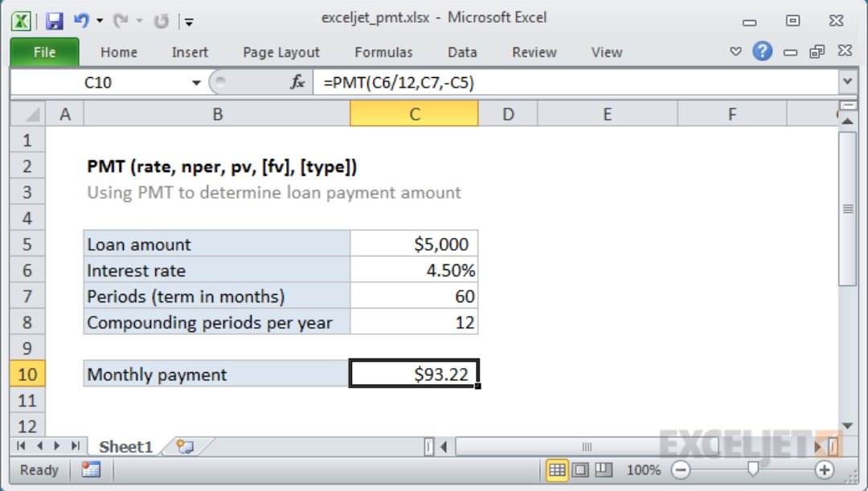Open the Excel Help question mark
The width and height of the screenshot is (868, 491).
click(762, 51)
